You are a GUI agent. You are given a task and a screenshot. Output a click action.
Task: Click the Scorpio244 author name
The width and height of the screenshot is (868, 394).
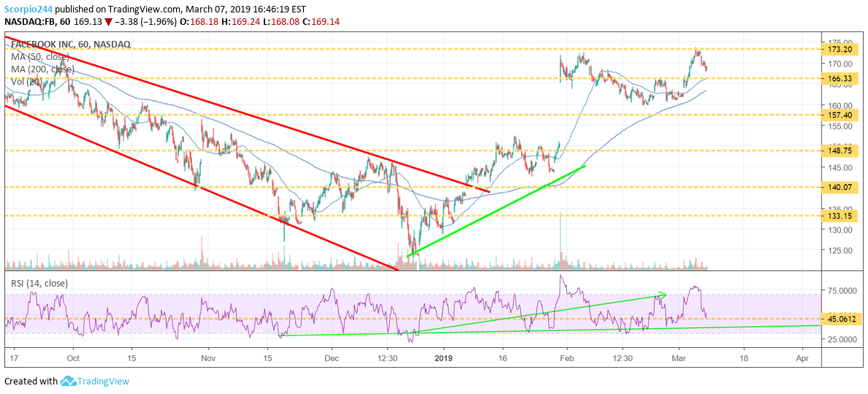pos(28,10)
